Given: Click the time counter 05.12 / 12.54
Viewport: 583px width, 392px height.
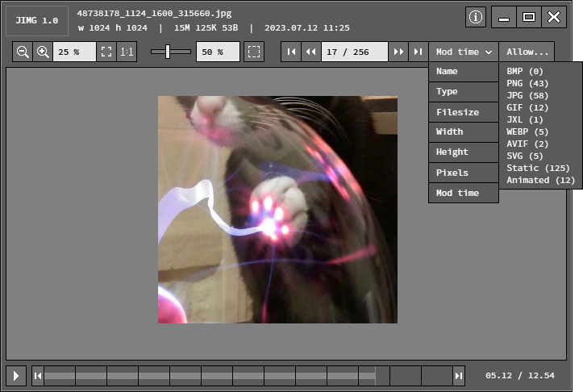Looking at the screenshot, I should click(520, 376).
